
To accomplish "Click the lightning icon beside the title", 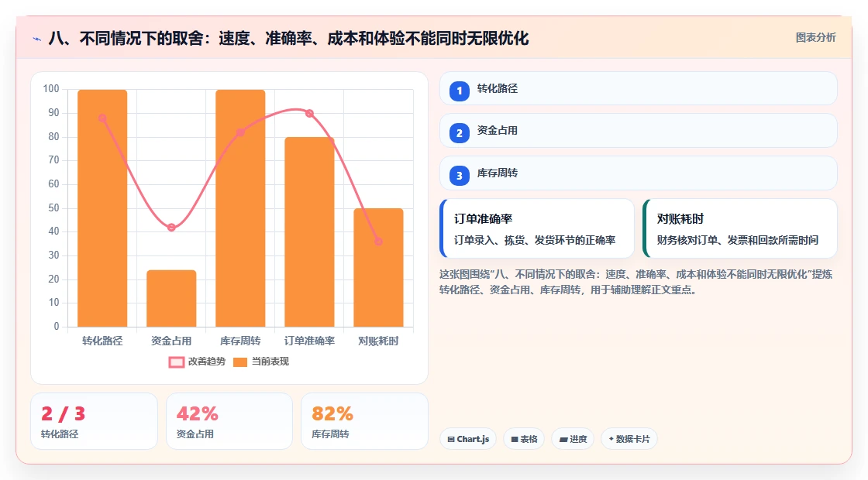I will coord(37,39).
